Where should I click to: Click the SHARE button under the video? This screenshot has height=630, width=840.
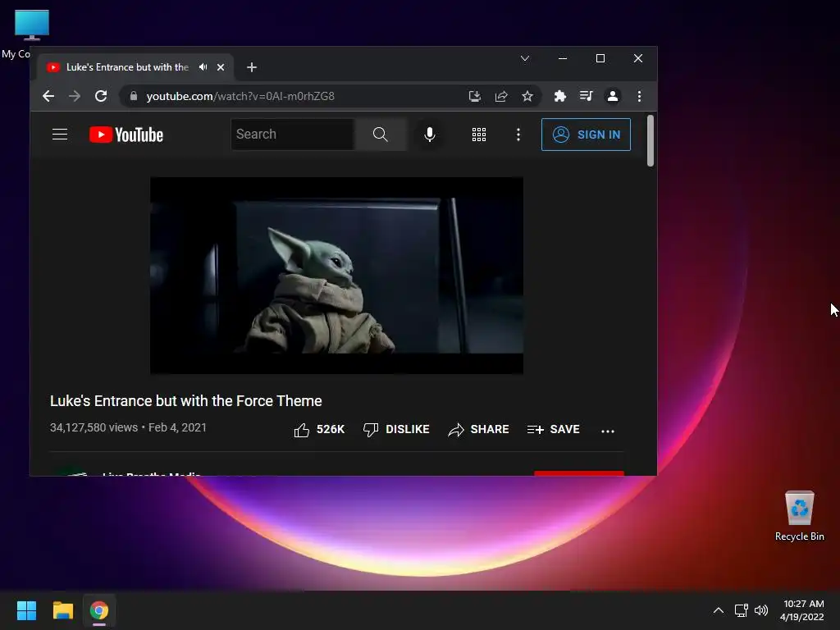[478, 430]
